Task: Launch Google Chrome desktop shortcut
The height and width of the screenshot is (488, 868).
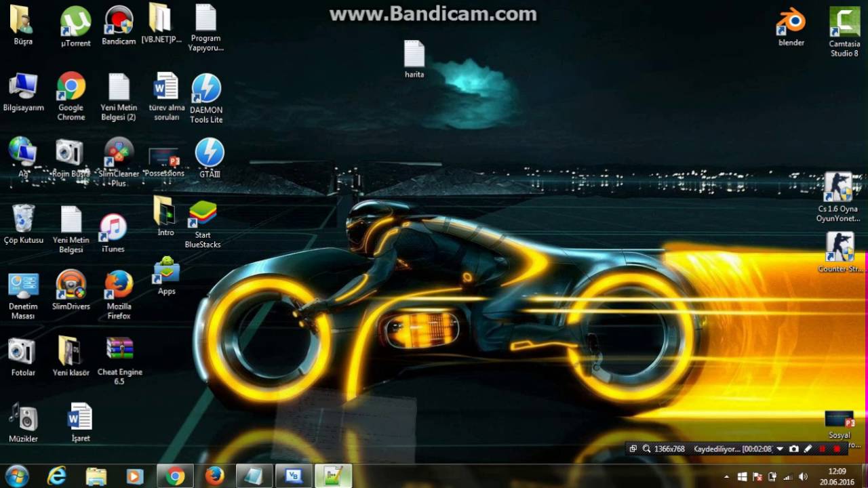Action: [x=71, y=96]
